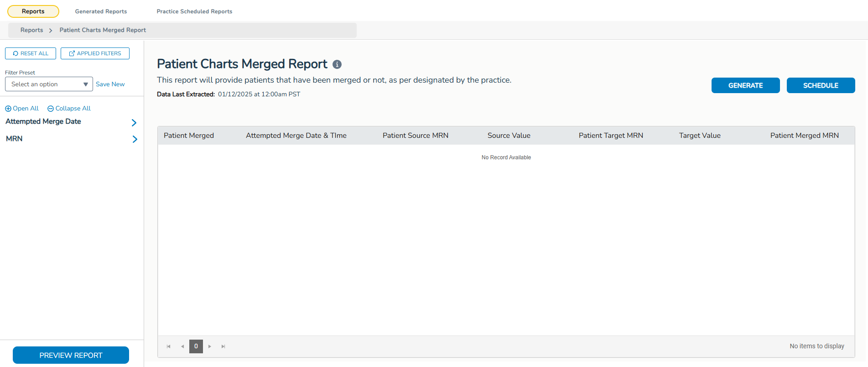Click Open All plus icon

(x=8, y=109)
